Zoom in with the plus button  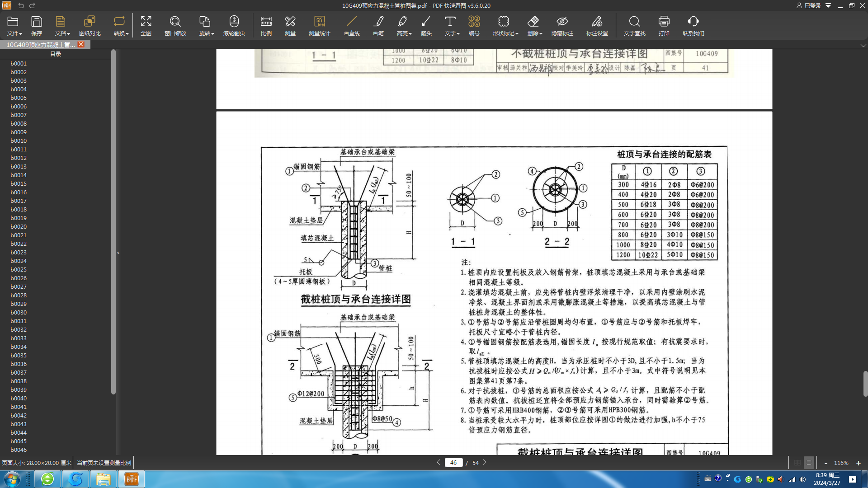859,463
